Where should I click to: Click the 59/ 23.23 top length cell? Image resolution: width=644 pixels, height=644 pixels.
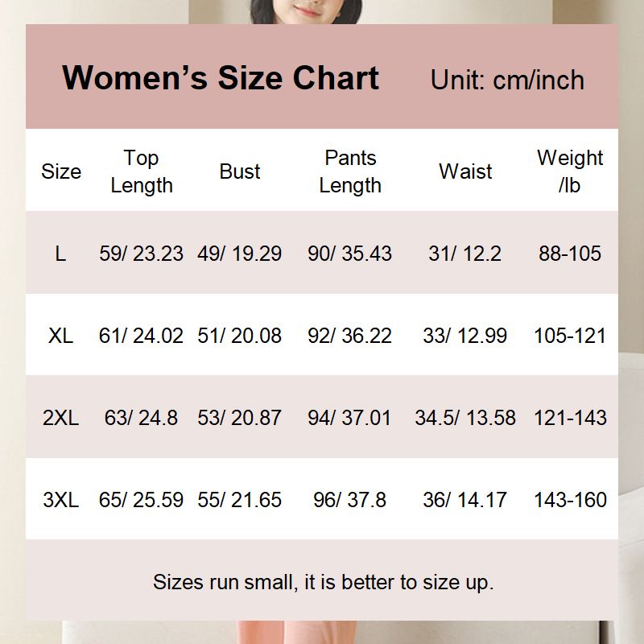(142, 254)
